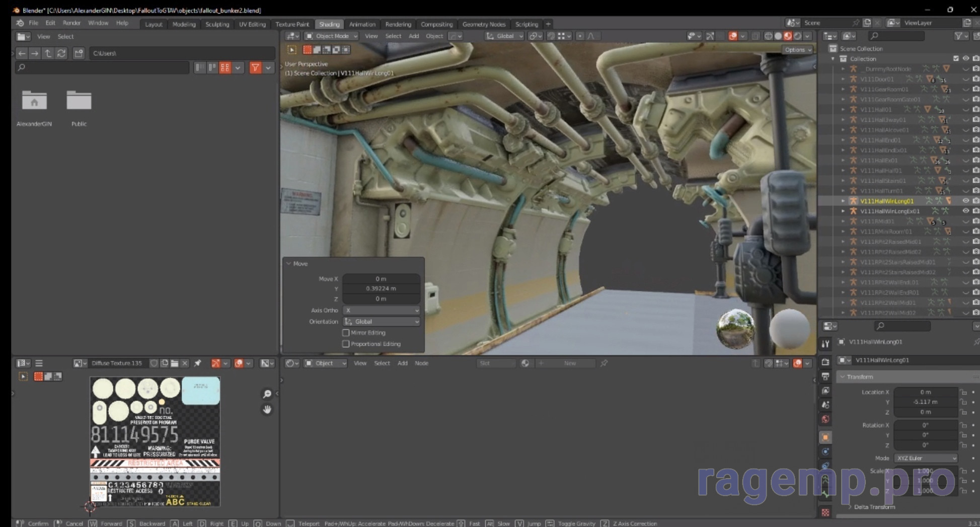Go to parent directory in file browser
This screenshot has width=980, height=527.
tap(48, 53)
